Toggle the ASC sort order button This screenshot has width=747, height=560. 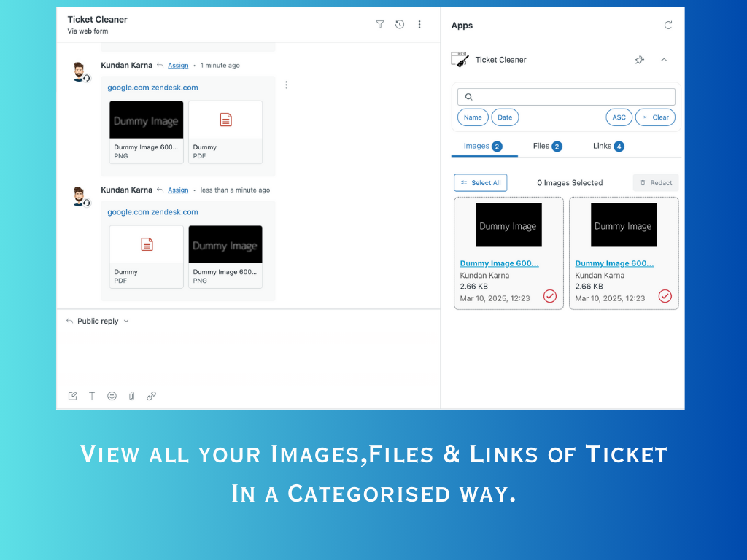point(619,117)
